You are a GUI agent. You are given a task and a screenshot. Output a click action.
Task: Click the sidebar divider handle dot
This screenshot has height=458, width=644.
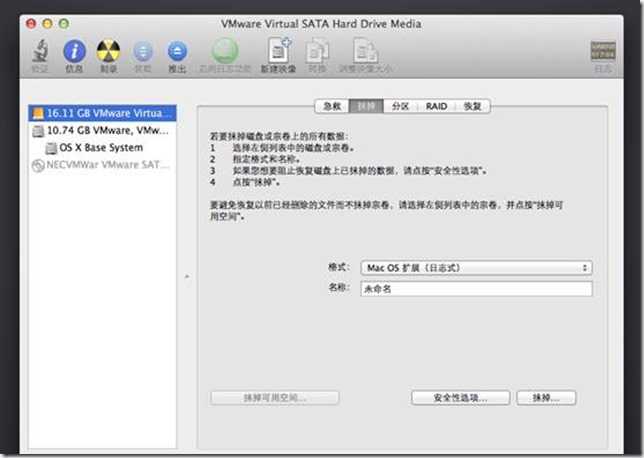187,276
